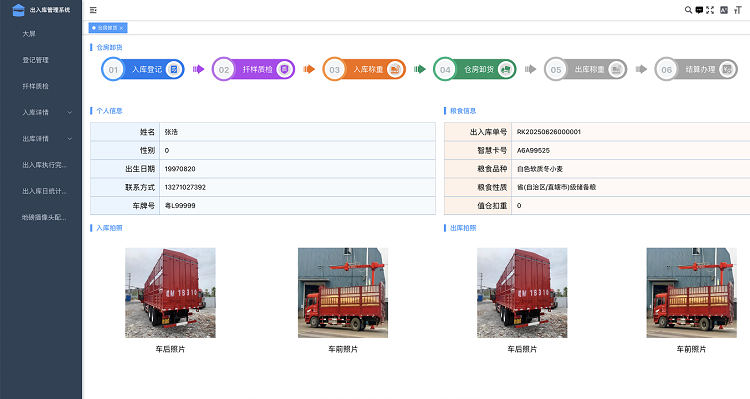Click the font size icon in header
Screen dimensions: 750x399
[x=738, y=10]
